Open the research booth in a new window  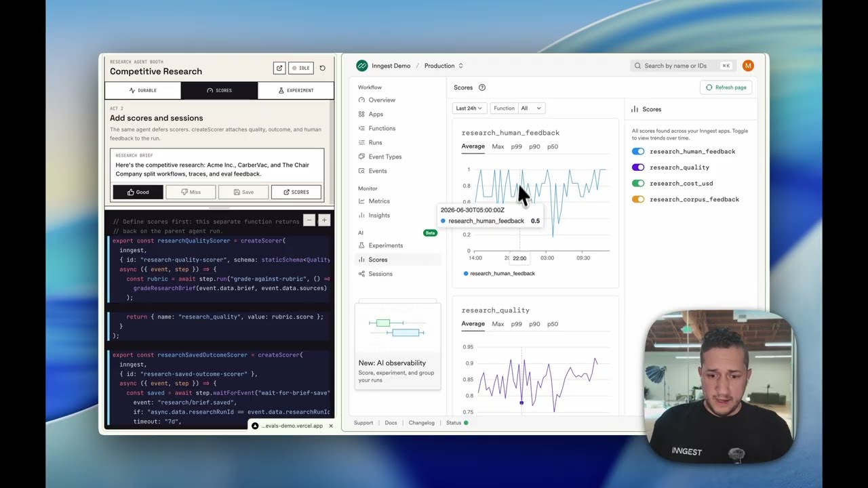pos(279,68)
